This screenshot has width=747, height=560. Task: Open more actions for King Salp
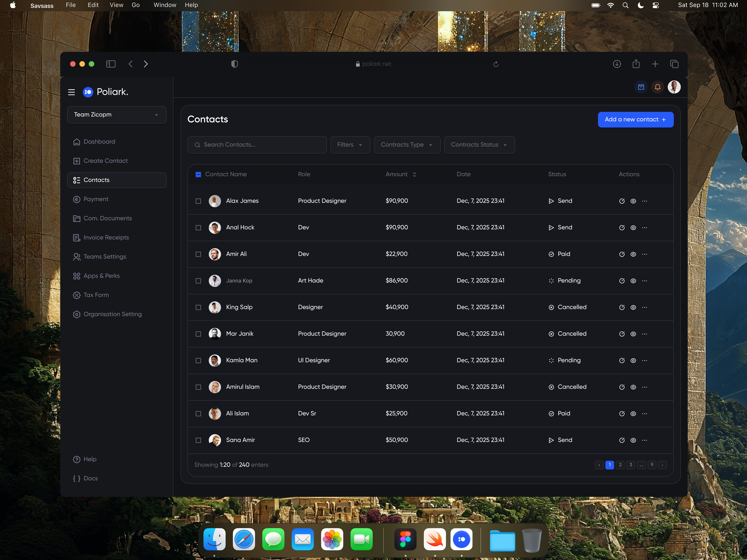pyautogui.click(x=645, y=308)
